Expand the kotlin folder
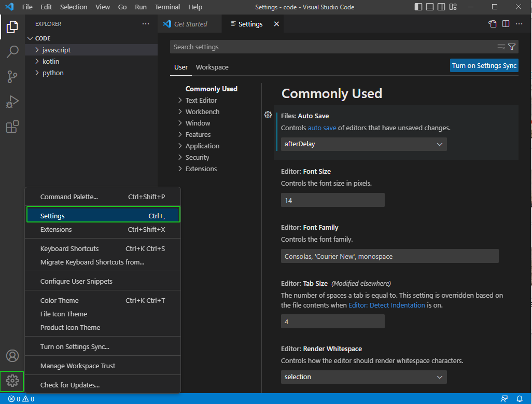The height and width of the screenshot is (404, 532). pyautogui.click(x=91, y=61)
